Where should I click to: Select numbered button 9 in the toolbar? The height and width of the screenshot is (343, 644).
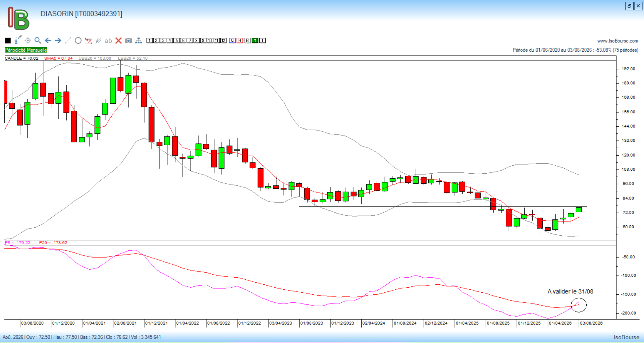[203, 41]
